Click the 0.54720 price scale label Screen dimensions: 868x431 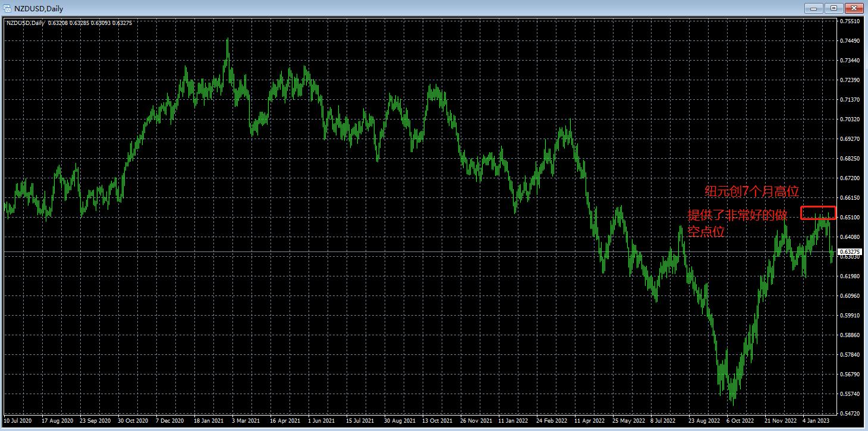pyautogui.click(x=851, y=413)
